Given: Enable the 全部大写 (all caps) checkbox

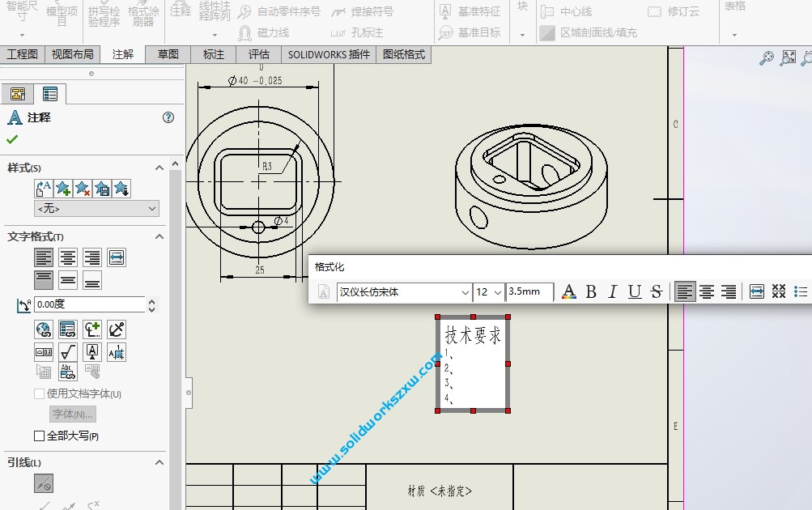Looking at the screenshot, I should coord(40,436).
